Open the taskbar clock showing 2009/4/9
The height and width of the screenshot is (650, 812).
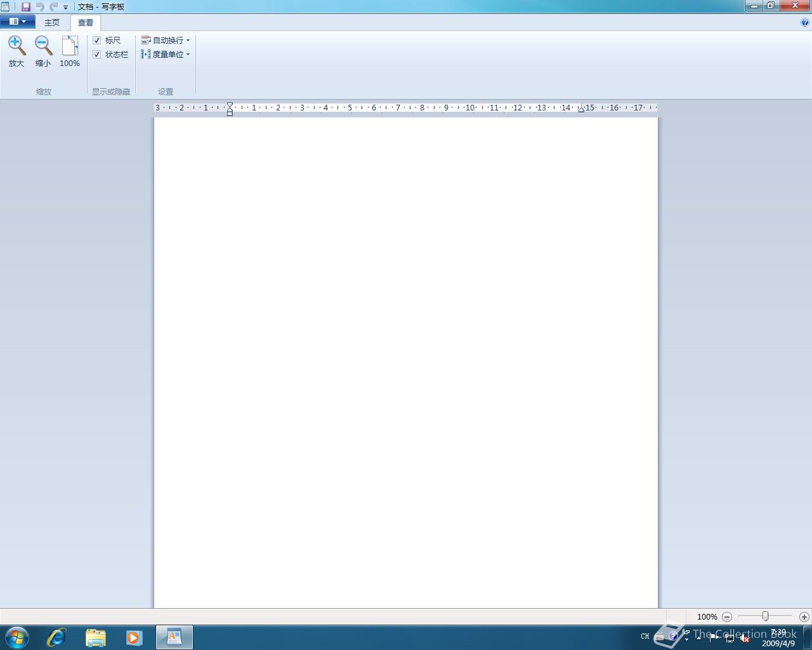(x=778, y=638)
